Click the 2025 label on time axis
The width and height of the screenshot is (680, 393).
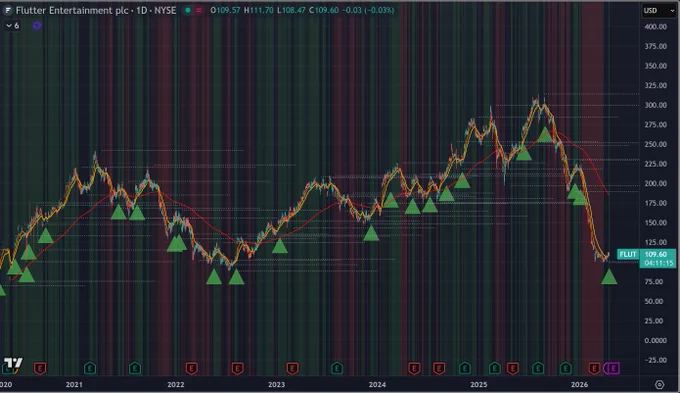tap(479, 384)
